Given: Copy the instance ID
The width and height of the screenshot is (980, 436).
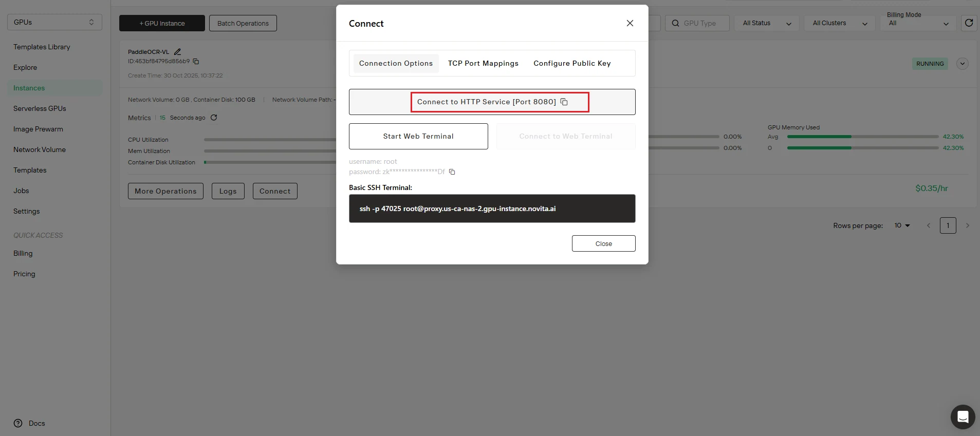Looking at the screenshot, I should [196, 62].
